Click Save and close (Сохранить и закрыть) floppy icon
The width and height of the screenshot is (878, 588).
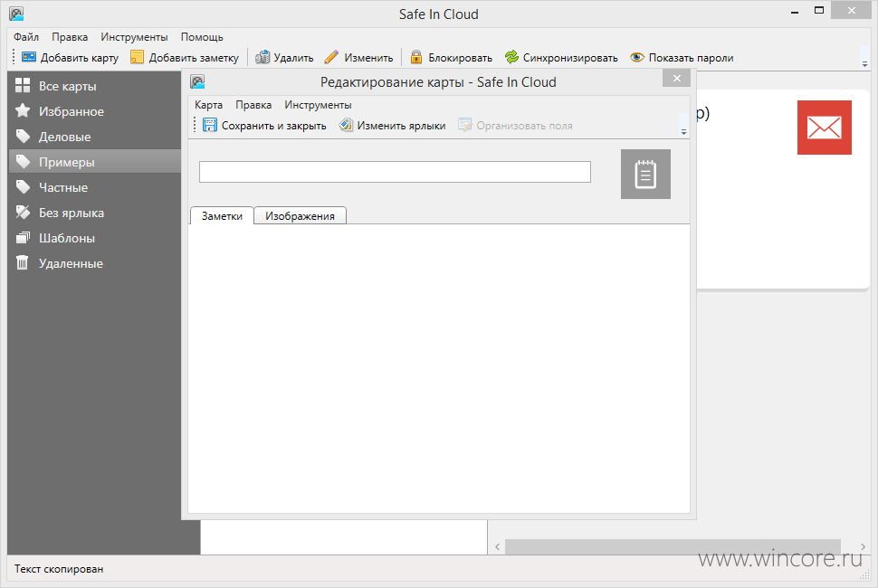click(x=209, y=126)
